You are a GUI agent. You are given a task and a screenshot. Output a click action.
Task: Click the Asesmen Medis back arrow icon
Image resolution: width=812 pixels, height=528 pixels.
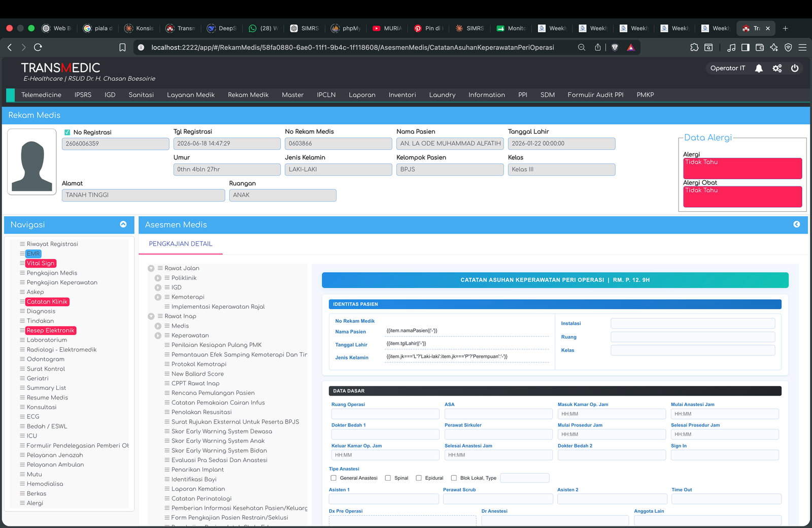click(797, 224)
